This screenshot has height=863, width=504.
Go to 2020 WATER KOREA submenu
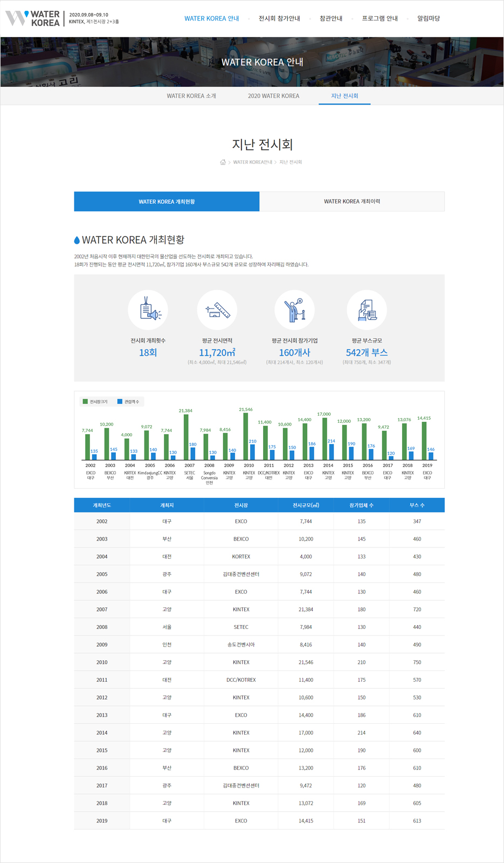273,96
